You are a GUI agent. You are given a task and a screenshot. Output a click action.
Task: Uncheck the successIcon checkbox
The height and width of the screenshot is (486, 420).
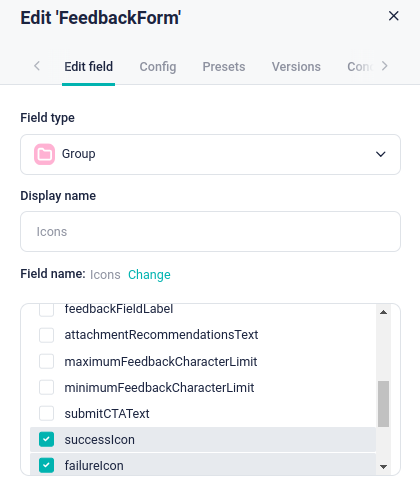[x=46, y=439]
